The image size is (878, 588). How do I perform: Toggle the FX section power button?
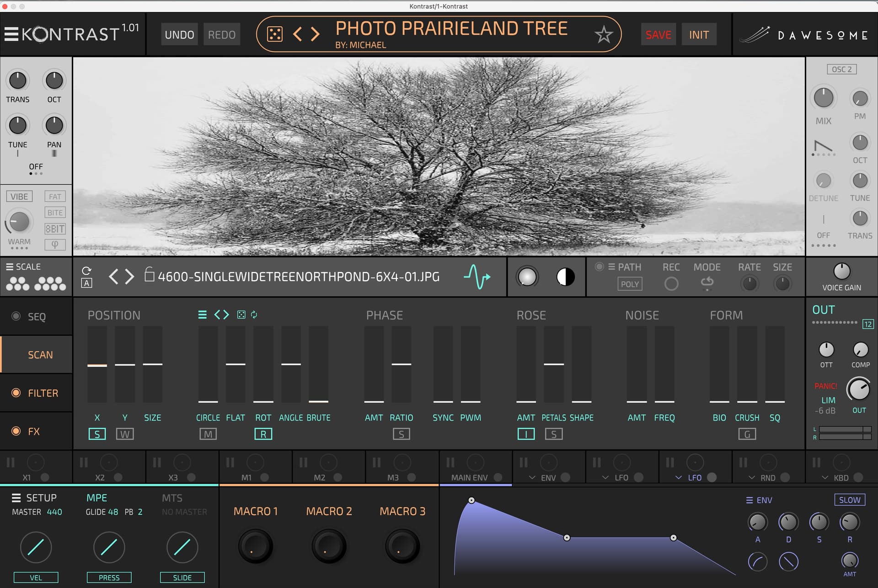pyautogui.click(x=16, y=431)
